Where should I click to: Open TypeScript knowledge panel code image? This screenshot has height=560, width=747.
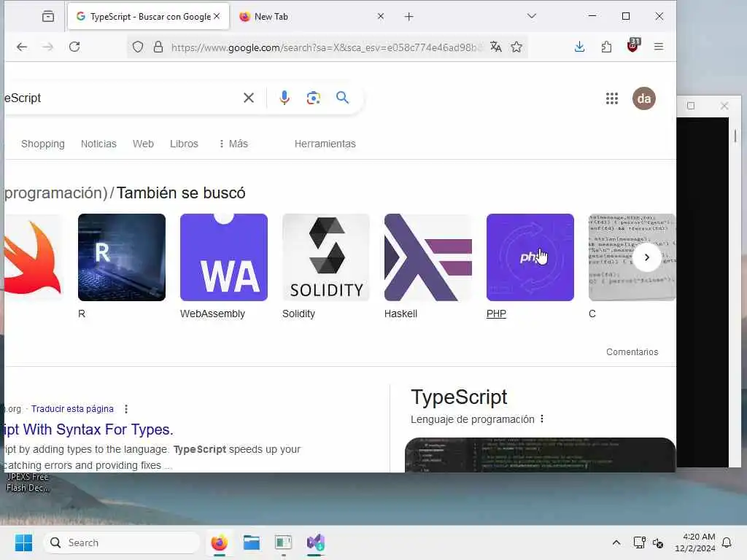[541, 455]
